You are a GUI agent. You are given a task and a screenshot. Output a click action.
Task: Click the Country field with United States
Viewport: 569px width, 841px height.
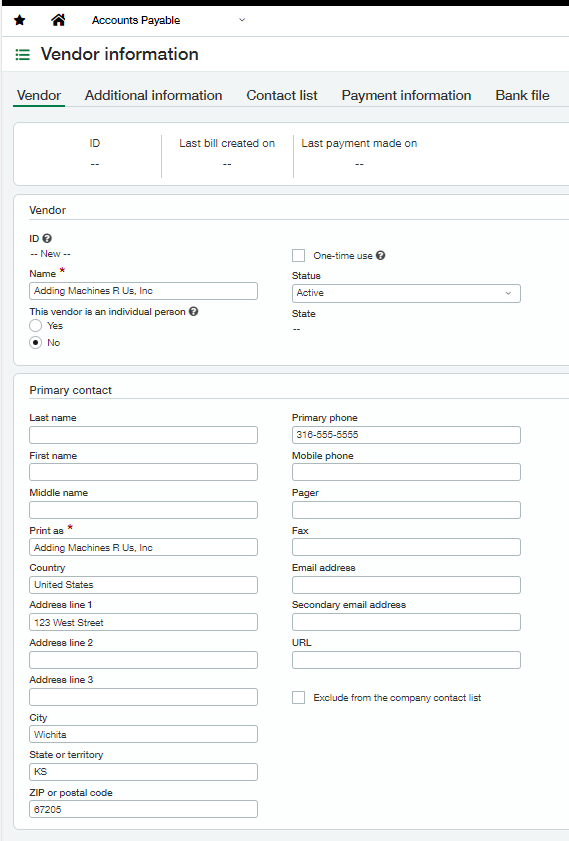click(x=143, y=585)
